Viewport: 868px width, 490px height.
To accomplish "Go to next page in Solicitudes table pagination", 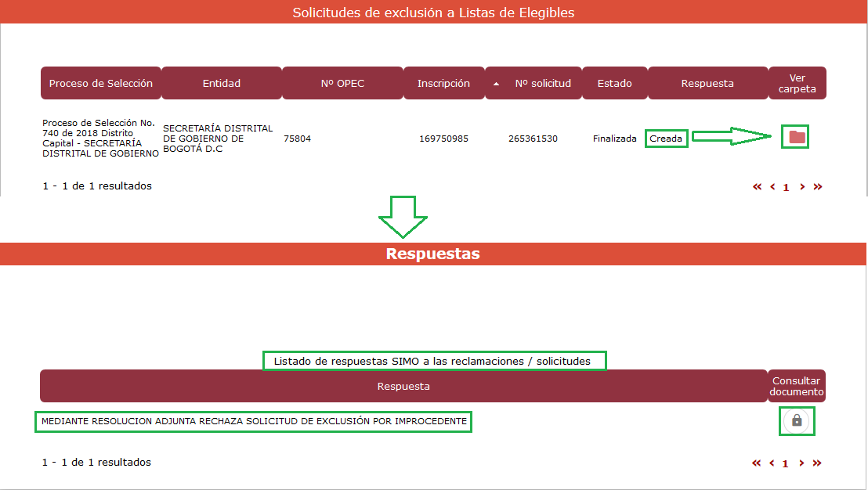I will tap(801, 187).
